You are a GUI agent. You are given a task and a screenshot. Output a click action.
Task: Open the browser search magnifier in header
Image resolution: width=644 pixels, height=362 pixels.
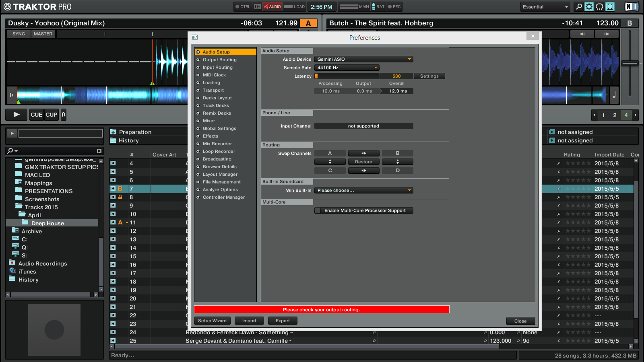click(x=579, y=6)
